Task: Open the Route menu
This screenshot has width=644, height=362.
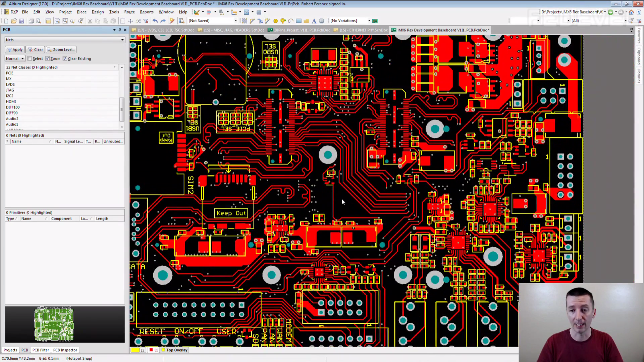Action: [x=129, y=12]
